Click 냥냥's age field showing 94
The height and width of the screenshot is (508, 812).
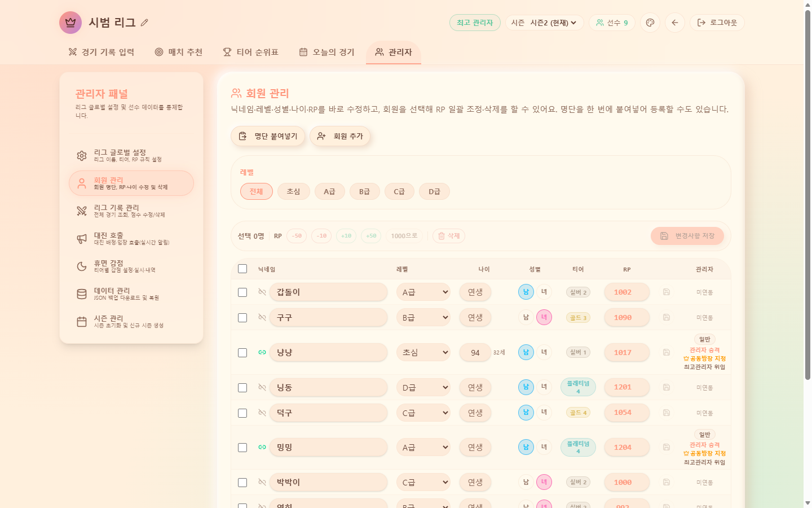coord(475,352)
